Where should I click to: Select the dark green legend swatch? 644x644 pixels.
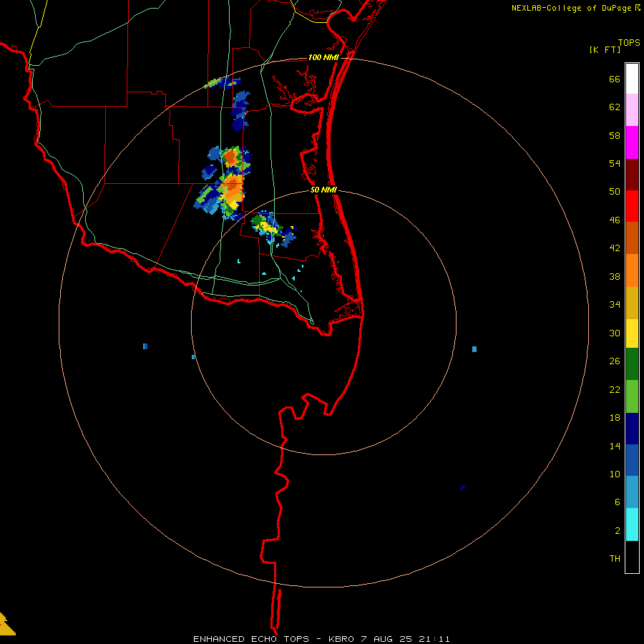click(632, 364)
